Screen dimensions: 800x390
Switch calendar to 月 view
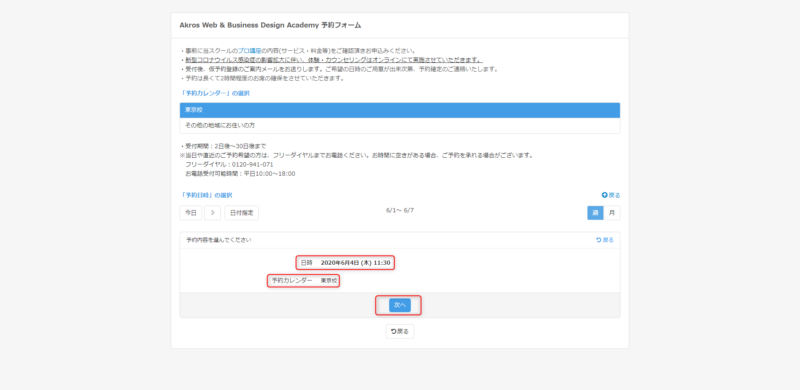tap(612, 213)
